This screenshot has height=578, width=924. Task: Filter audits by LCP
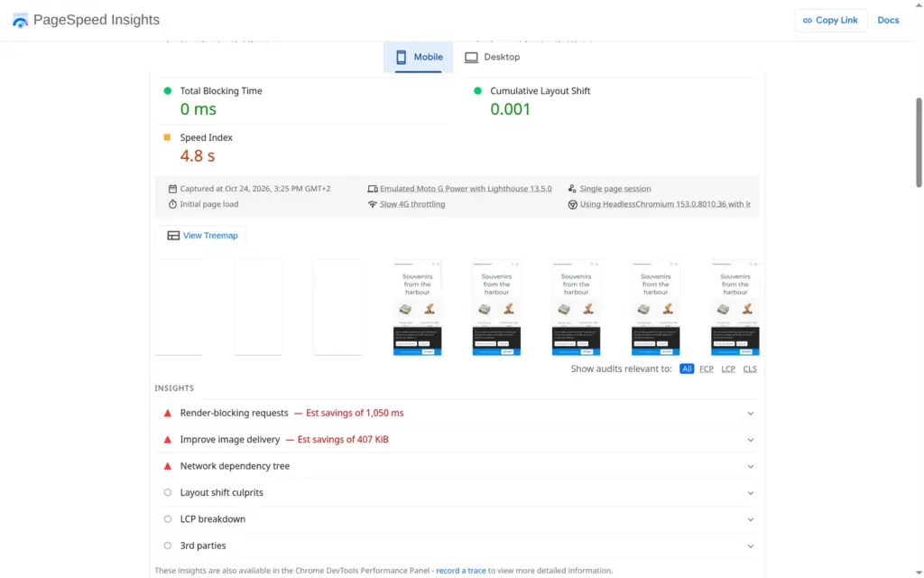(x=728, y=368)
